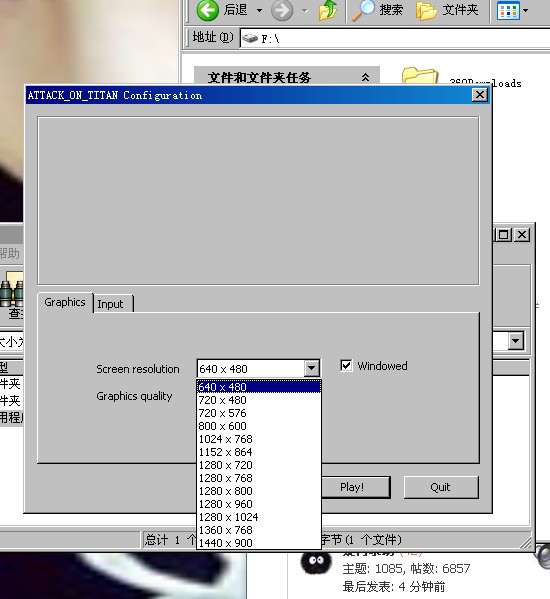The height and width of the screenshot is (599, 550).
Task: Choose 1280 x 960 resolution option
Action: [259, 504]
